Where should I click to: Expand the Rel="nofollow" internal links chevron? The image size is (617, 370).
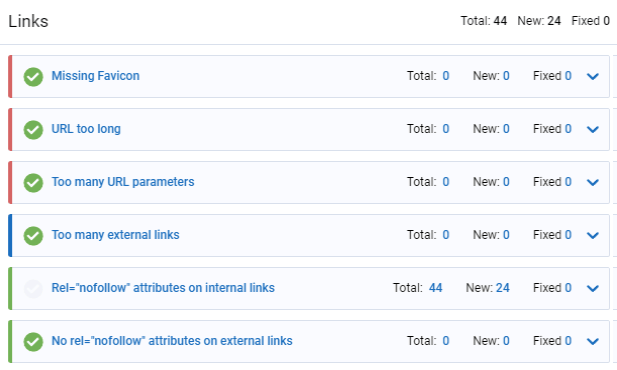593,289
